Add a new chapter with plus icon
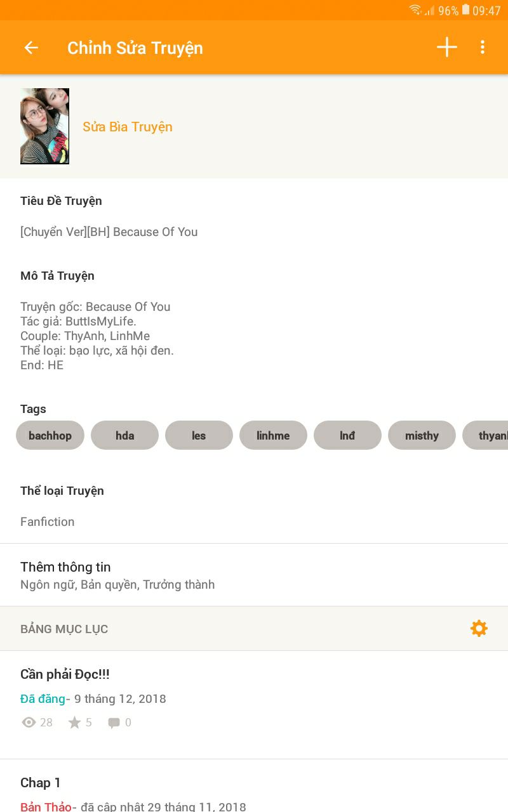 (x=447, y=47)
